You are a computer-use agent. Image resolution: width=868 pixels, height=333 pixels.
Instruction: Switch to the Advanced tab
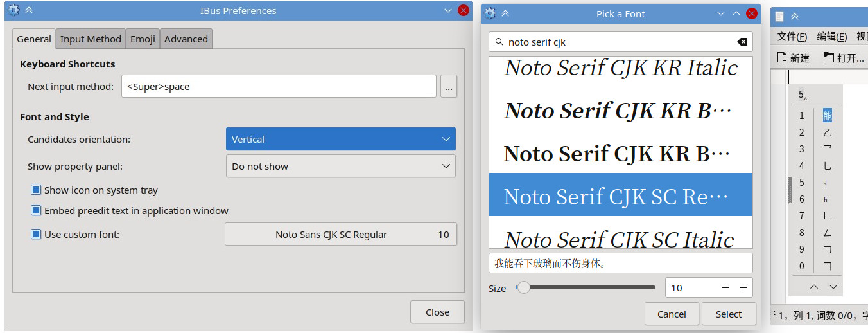186,39
